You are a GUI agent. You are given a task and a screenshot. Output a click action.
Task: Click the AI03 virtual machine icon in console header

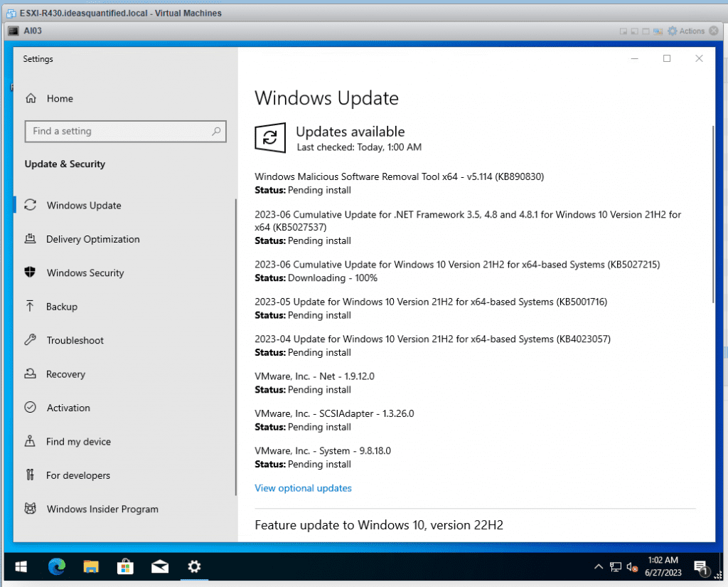14,31
